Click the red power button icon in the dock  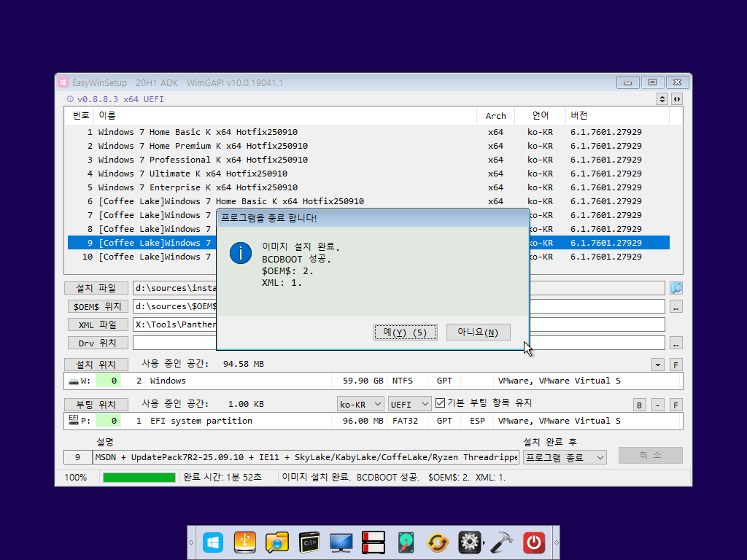pyautogui.click(x=534, y=542)
